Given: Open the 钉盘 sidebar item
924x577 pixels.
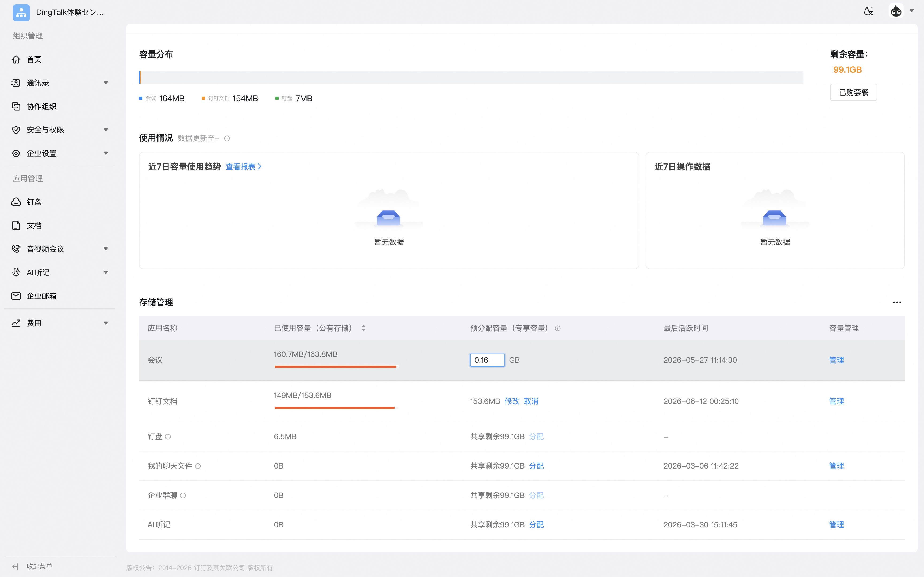Looking at the screenshot, I should [x=60, y=202].
